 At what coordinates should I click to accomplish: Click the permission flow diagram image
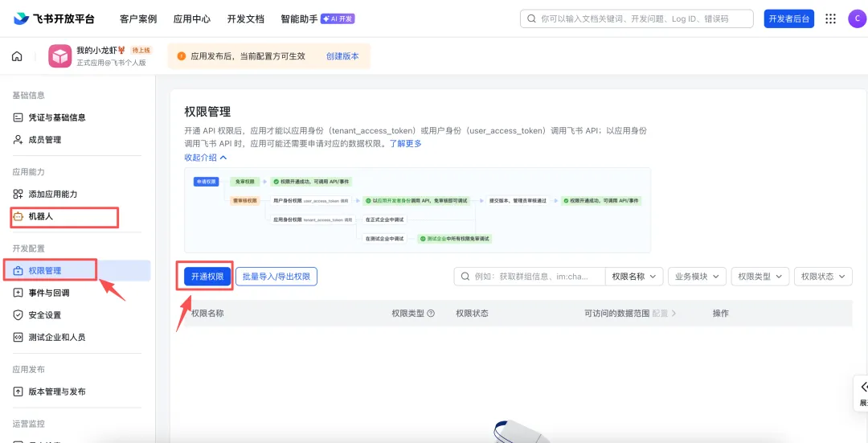[x=417, y=210]
